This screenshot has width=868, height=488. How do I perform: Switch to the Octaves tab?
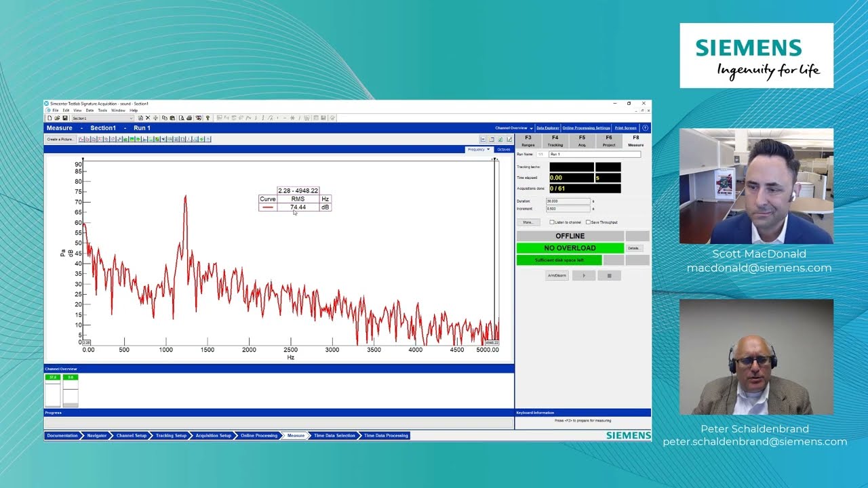click(x=503, y=149)
